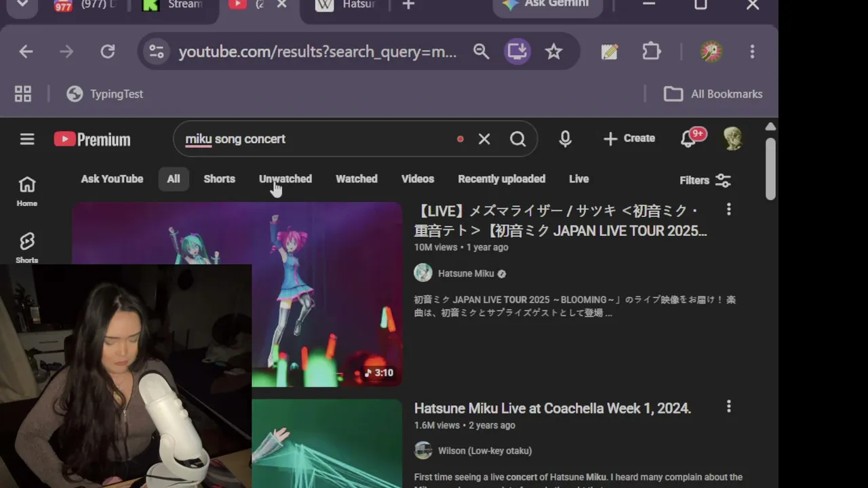Go back to the previous page

click(x=26, y=52)
